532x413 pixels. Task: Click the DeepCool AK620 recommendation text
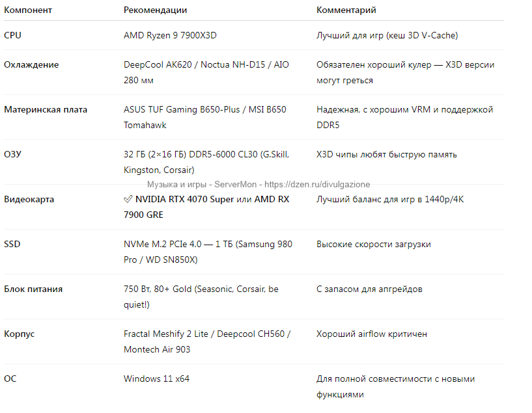click(157, 65)
